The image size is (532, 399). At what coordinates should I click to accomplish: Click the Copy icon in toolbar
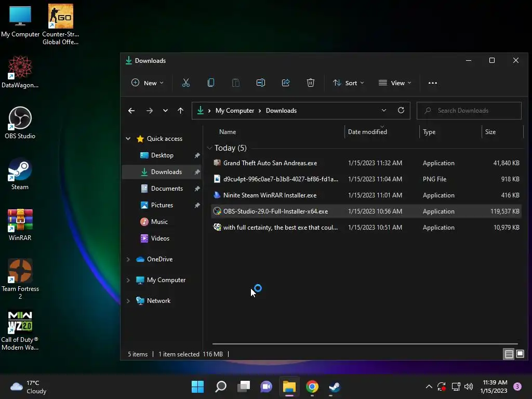tap(211, 83)
